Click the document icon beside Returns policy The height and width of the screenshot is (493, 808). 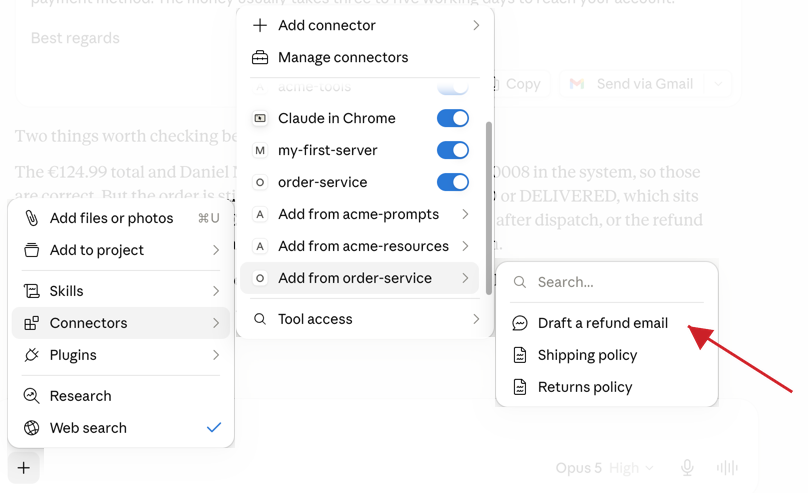click(520, 387)
